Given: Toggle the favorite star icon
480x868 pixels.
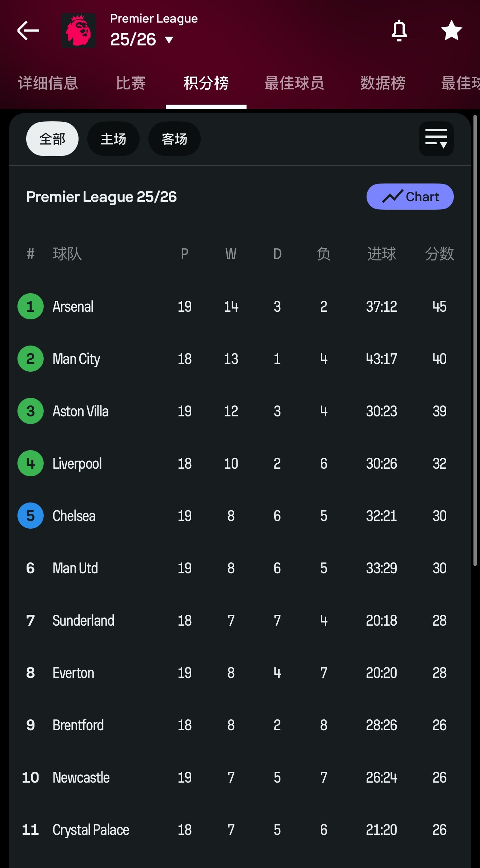Looking at the screenshot, I should [x=451, y=31].
